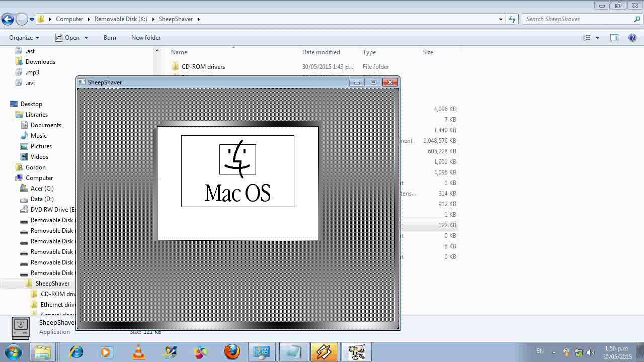Click the Explorer forward navigation arrow
The image size is (644, 362).
point(22,19)
